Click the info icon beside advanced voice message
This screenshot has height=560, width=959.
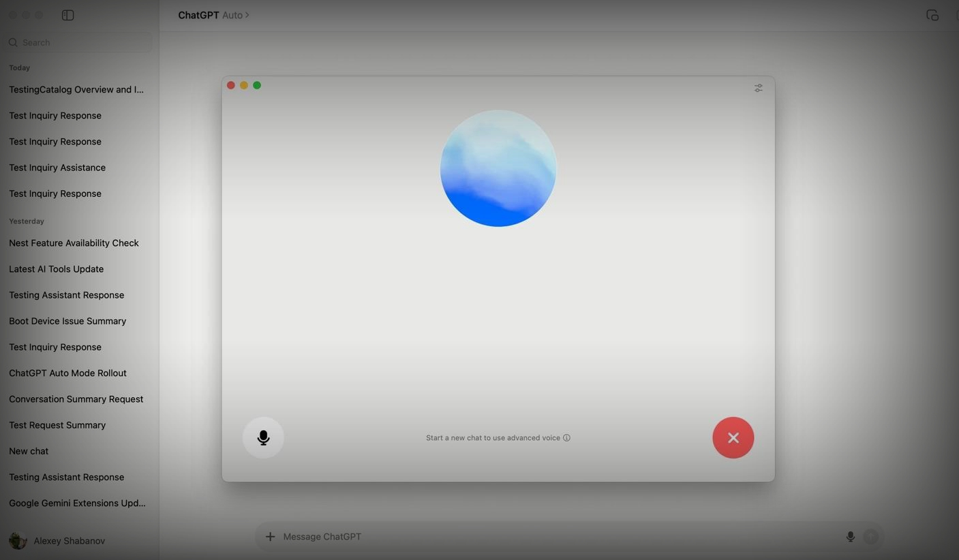(x=566, y=438)
